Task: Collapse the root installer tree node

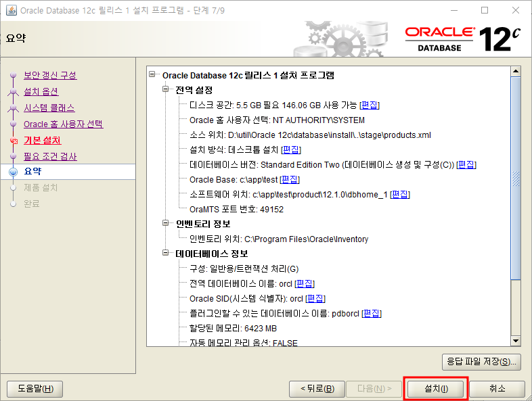Action: point(152,74)
